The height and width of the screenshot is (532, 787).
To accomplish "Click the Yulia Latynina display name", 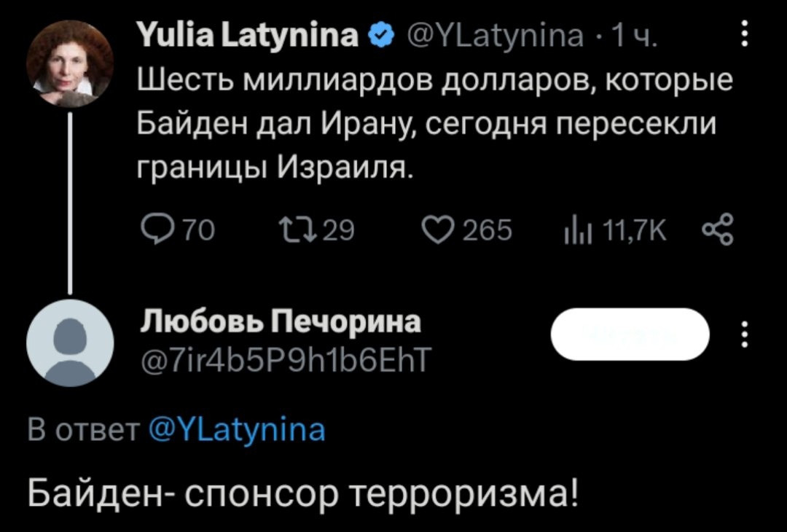I will pyautogui.click(x=246, y=35).
